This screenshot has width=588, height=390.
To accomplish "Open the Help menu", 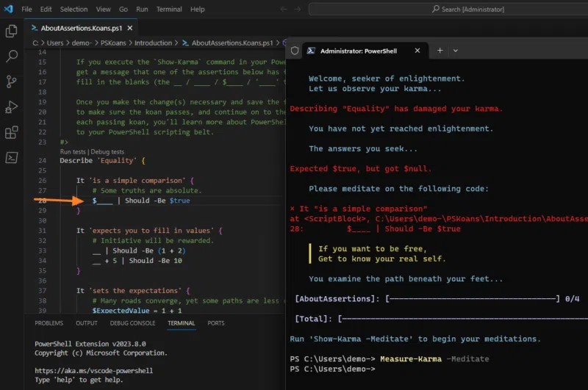I will click(x=197, y=9).
